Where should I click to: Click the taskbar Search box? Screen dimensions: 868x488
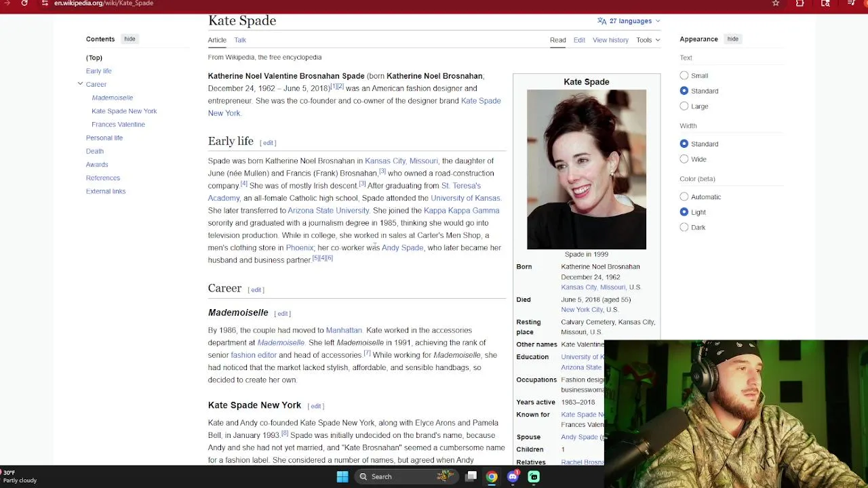[x=406, y=476]
